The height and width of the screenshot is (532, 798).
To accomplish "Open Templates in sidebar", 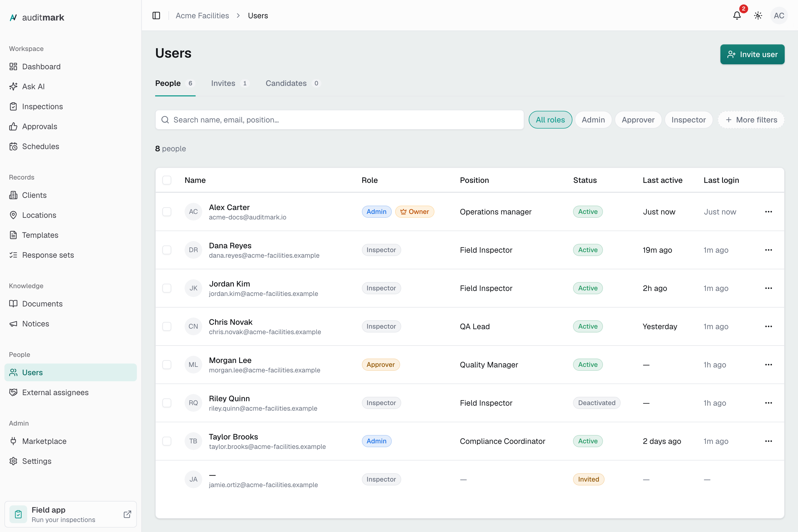I will coord(71,235).
